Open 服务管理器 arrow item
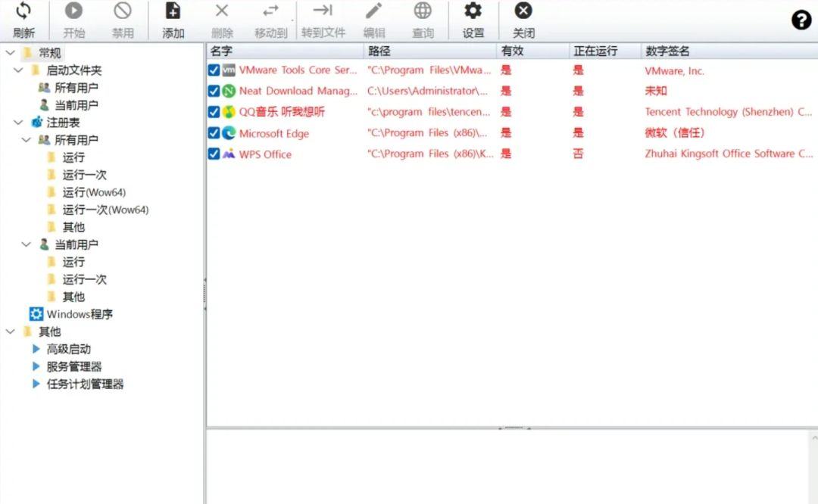The image size is (818, 504). click(36, 366)
